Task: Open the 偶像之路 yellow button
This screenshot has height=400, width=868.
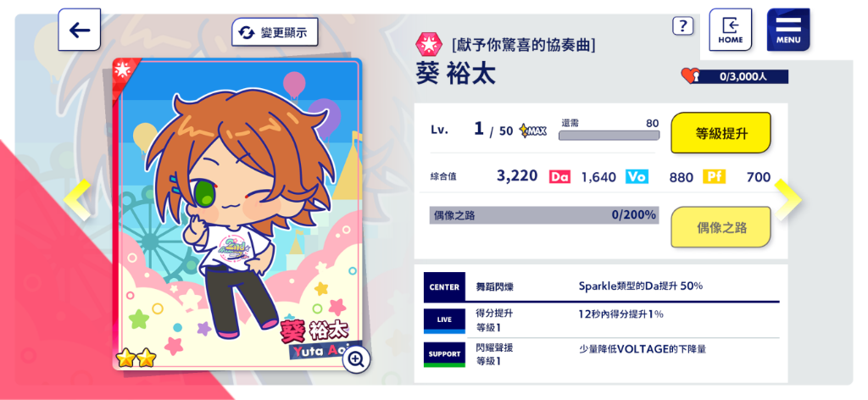Action: pos(721,227)
